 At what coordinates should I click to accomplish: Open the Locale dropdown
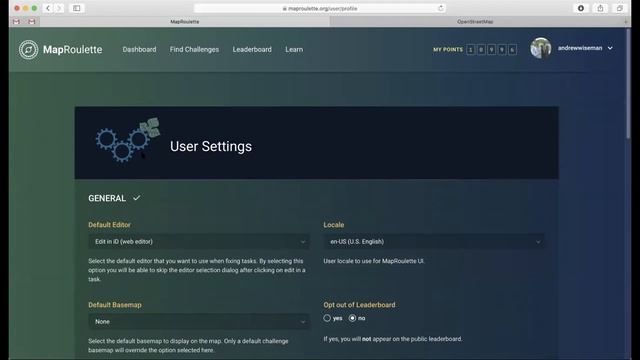434,242
